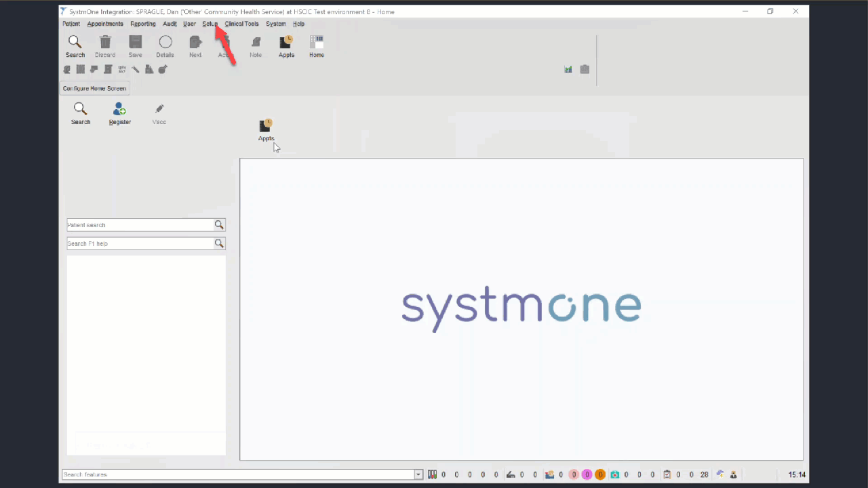The width and height of the screenshot is (868, 488).
Task: Click the test tubes icon in the status bar
Action: (x=432, y=474)
